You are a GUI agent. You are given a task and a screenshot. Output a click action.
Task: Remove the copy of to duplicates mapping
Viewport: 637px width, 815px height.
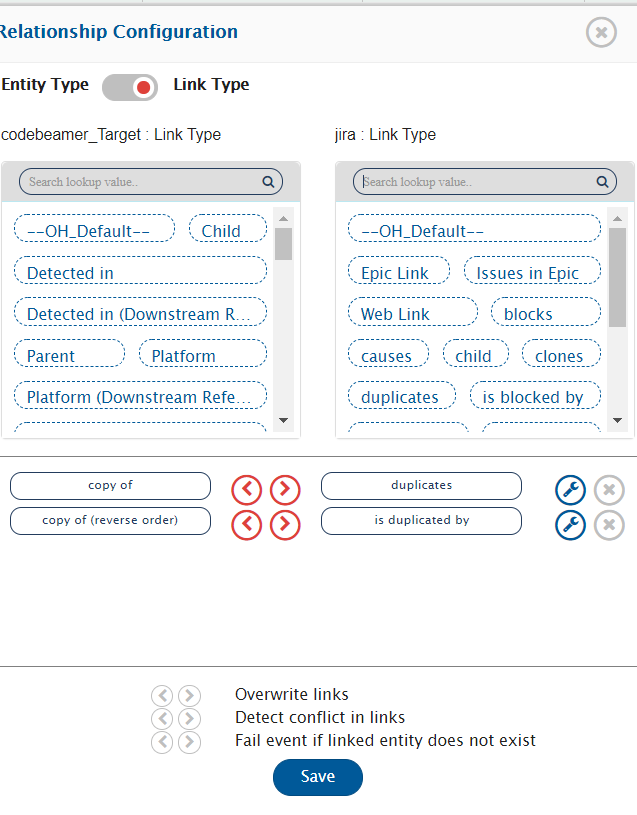pyautogui.click(x=609, y=490)
